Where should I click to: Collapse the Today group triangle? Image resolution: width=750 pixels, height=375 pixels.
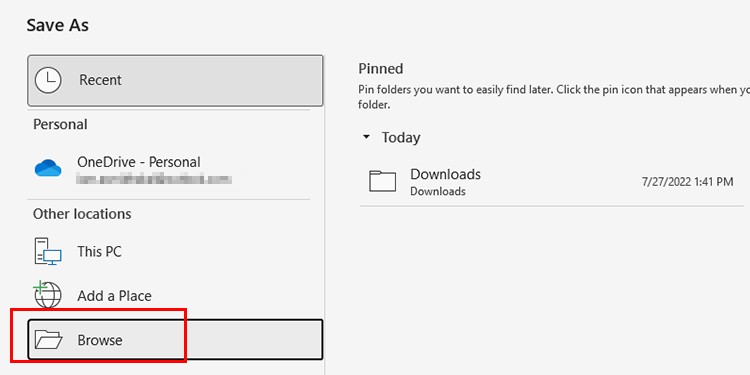366,137
